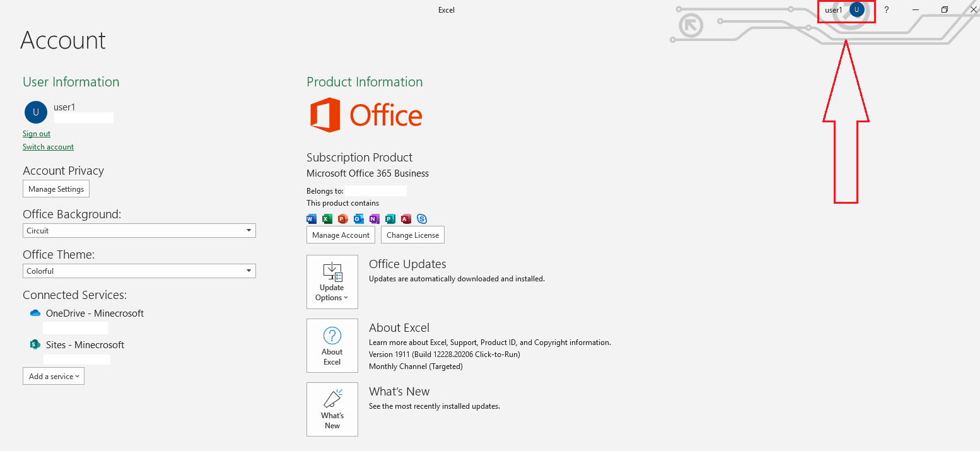The image size is (980, 451).
Task: Open the Add a service menu
Action: pyautogui.click(x=54, y=376)
